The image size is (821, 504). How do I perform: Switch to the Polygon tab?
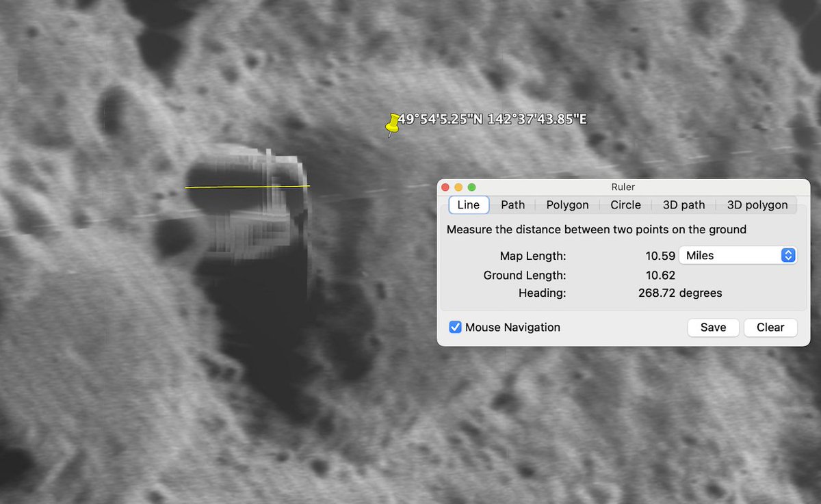566,204
